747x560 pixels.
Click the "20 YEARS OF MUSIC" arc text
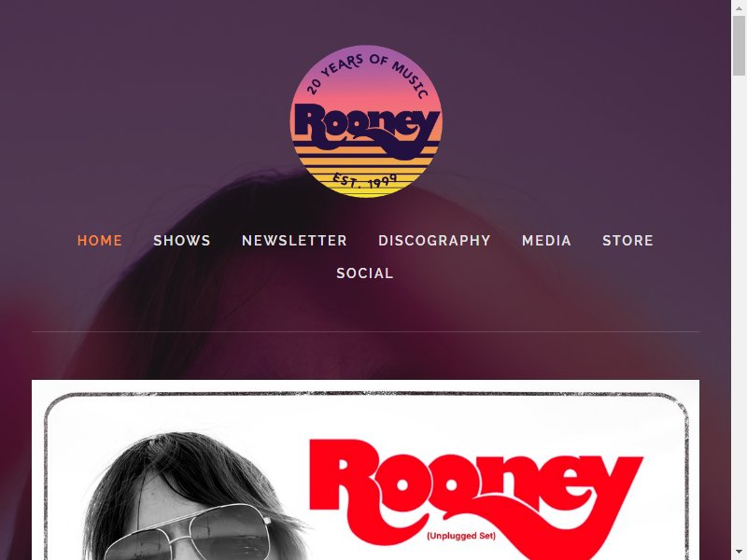[x=367, y=74]
